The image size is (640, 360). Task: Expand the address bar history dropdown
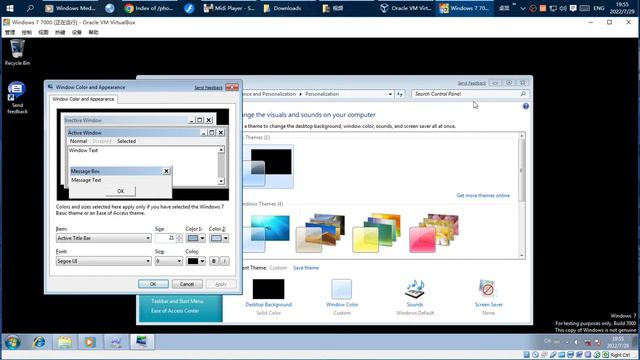(390, 94)
